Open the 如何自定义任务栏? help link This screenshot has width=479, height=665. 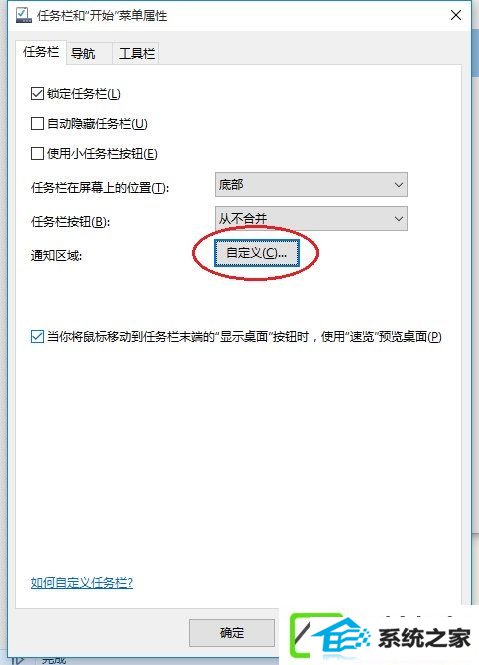point(82,582)
